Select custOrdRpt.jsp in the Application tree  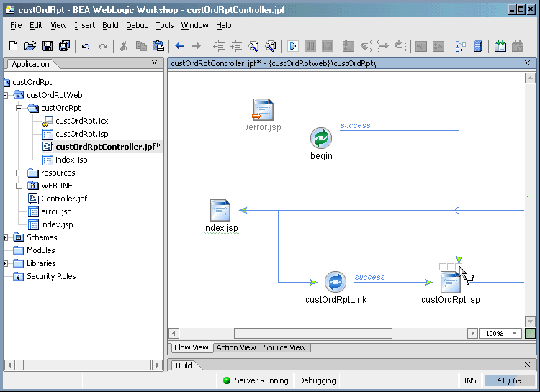81,134
